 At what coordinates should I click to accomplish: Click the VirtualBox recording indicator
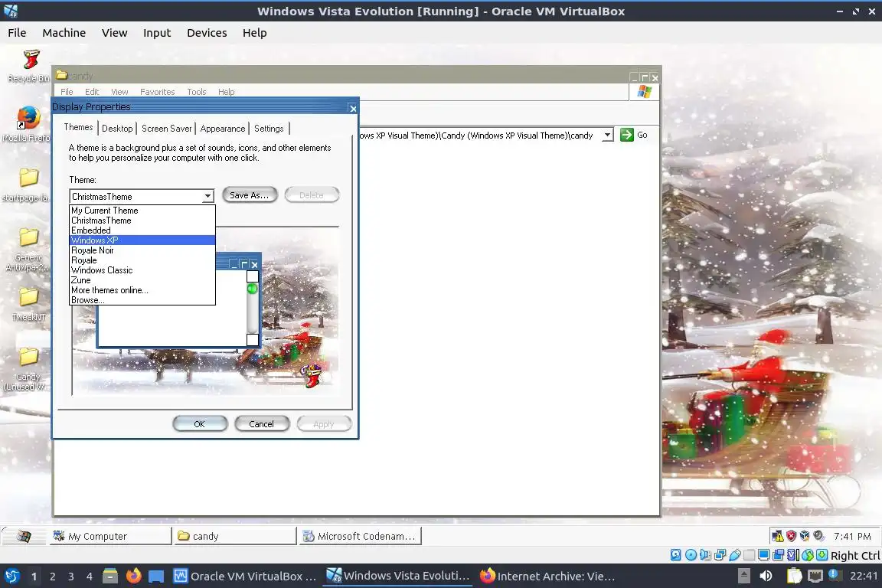778,555
